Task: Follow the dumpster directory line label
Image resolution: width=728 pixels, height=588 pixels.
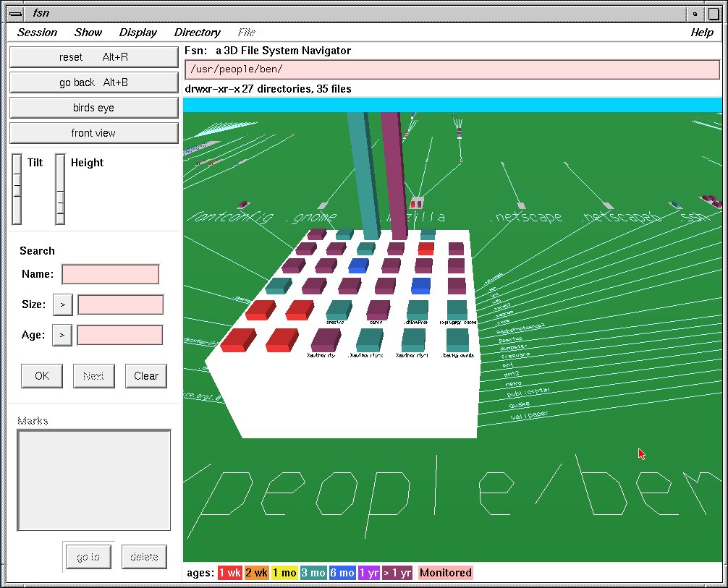Action: (514, 346)
